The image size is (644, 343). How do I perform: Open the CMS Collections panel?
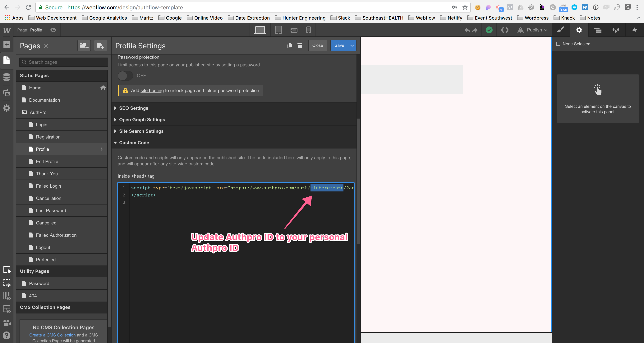[x=7, y=77]
